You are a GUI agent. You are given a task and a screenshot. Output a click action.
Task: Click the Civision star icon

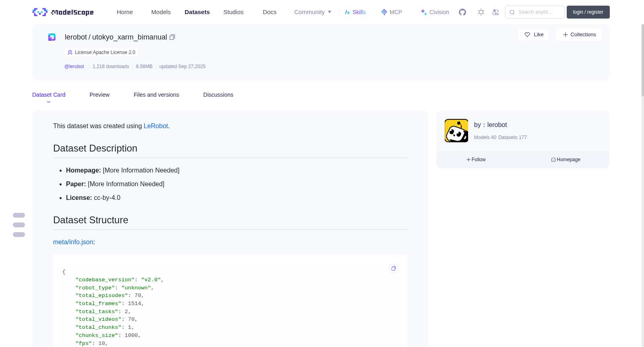(x=423, y=12)
